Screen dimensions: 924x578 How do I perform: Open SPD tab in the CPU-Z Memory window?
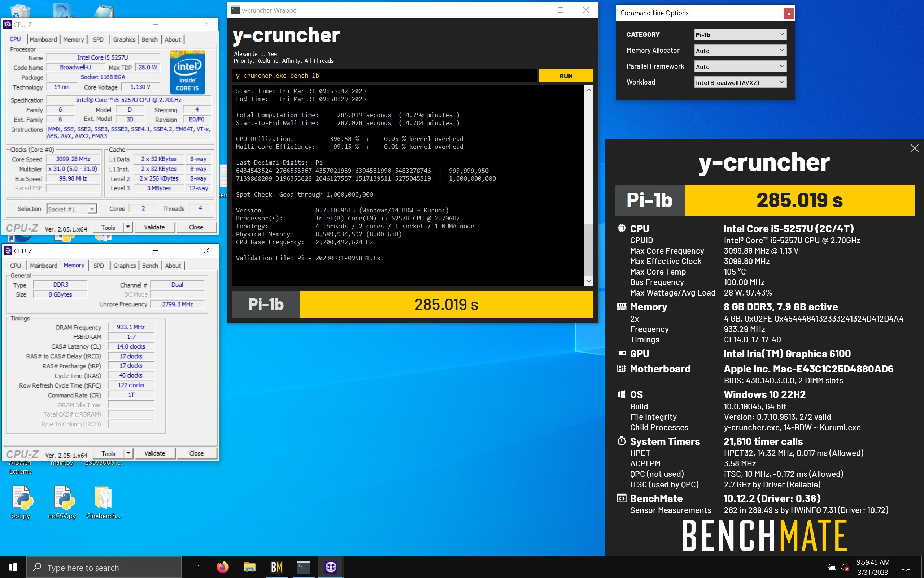(99, 266)
